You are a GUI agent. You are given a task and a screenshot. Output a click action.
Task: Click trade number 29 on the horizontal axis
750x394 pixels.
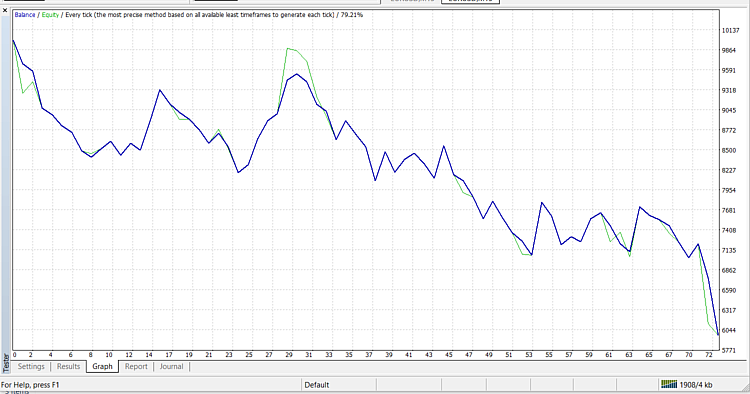pos(289,355)
